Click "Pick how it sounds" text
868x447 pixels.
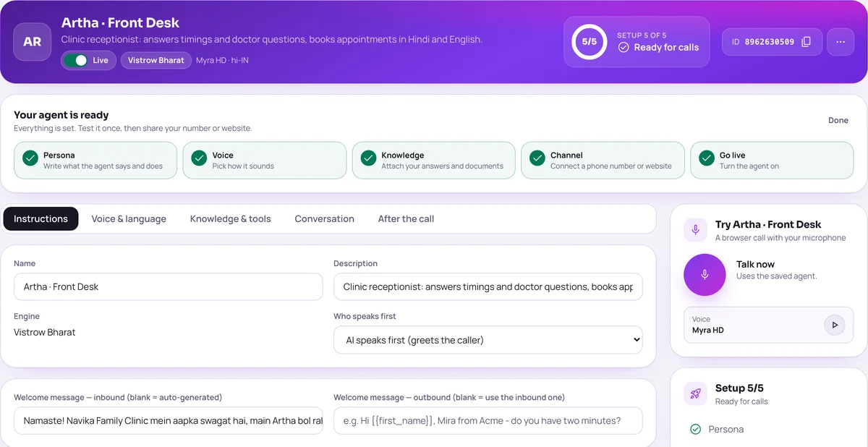pos(243,166)
